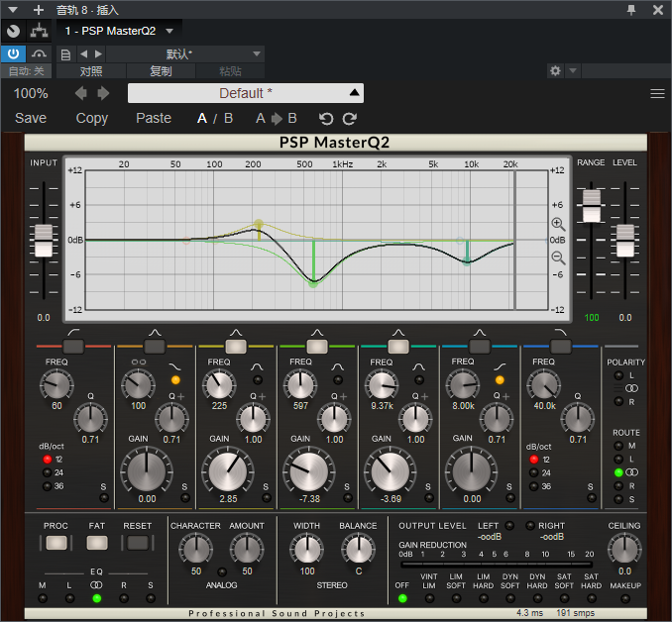The image size is (672, 622).
Task: Click the WIDTH knob
Action: (x=307, y=549)
